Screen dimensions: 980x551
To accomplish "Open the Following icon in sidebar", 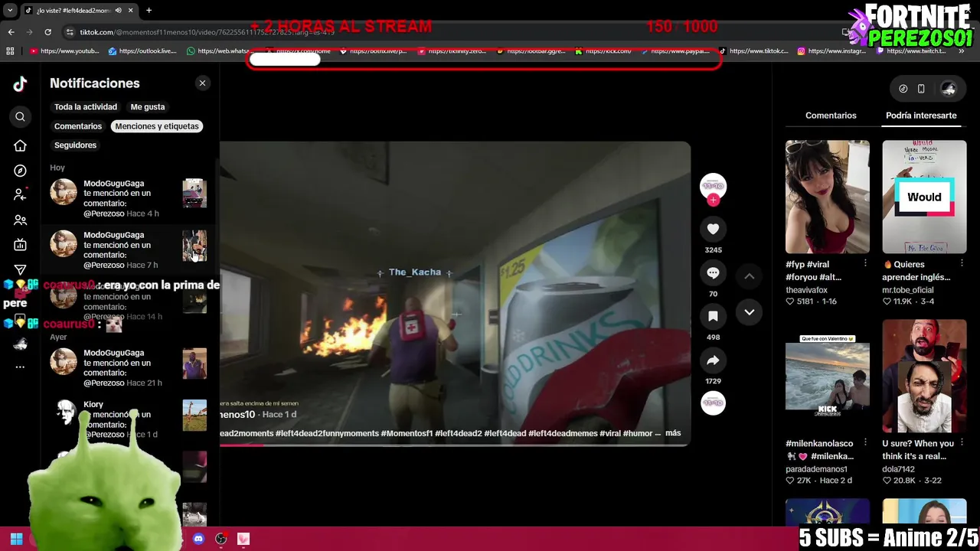I will [20, 195].
